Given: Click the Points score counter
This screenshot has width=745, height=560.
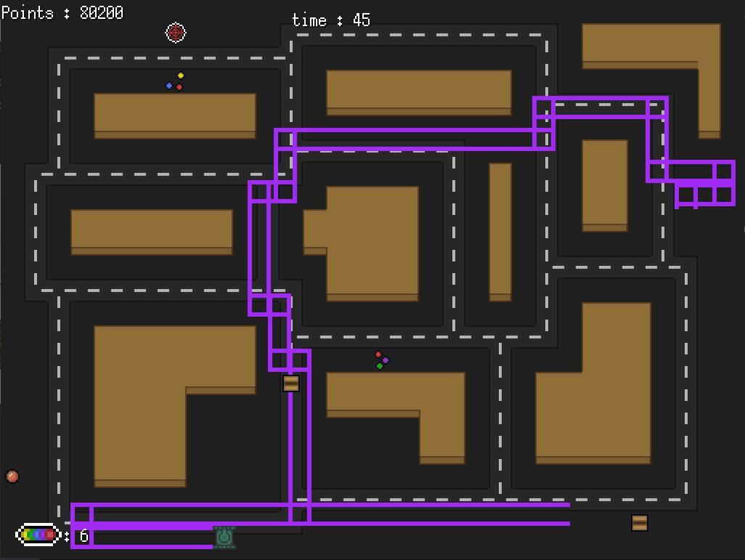Looking at the screenshot, I should 62,13.
